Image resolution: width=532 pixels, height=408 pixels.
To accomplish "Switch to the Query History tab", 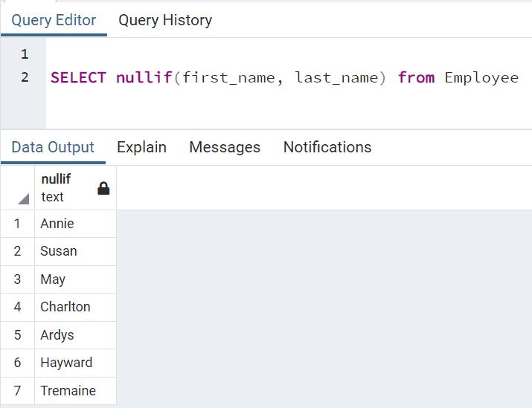I will [x=165, y=20].
